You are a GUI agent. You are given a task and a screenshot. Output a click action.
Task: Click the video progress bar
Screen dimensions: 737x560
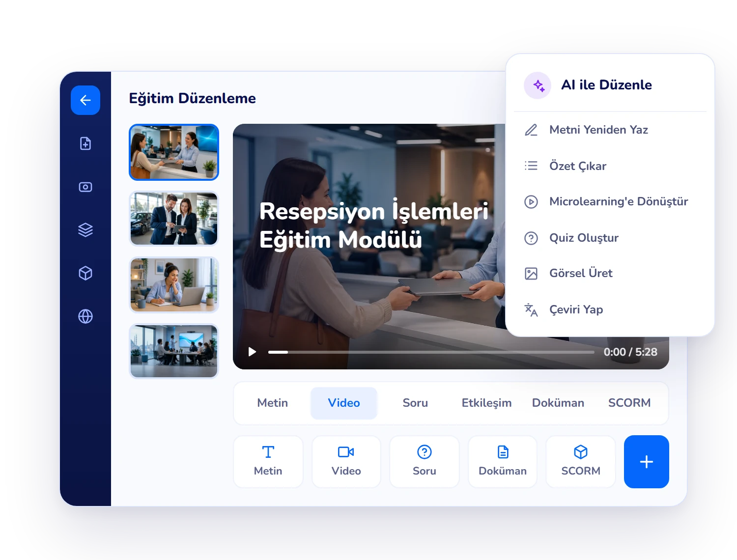(431, 352)
